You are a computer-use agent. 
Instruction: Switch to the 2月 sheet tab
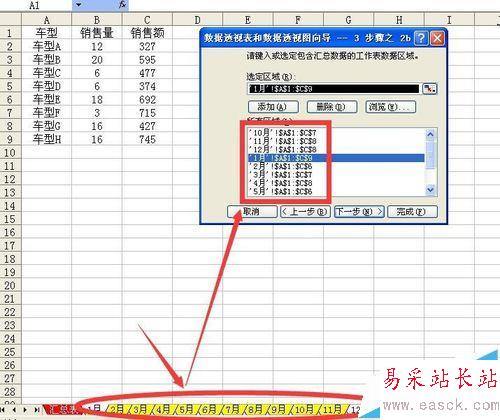[116, 409]
